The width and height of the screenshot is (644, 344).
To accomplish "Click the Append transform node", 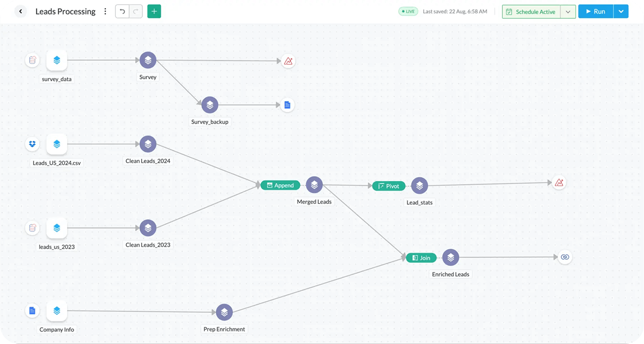I will tap(280, 185).
